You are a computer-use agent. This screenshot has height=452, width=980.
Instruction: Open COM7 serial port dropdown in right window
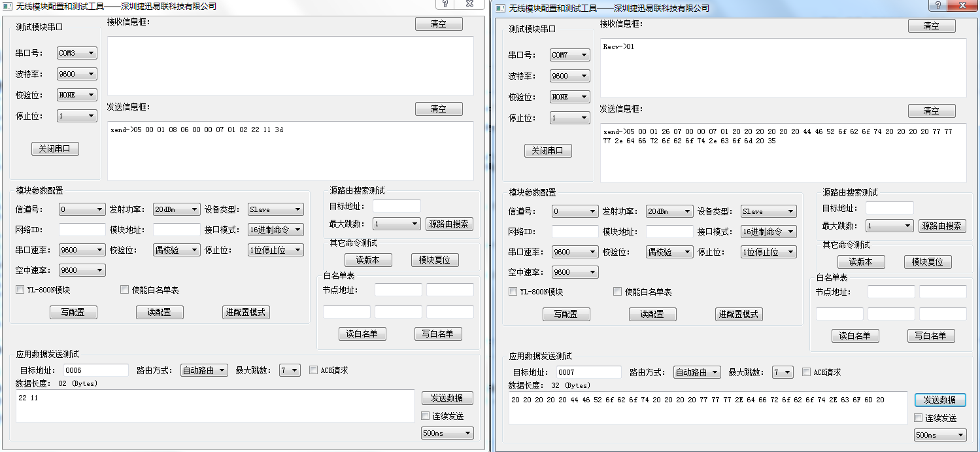pyautogui.click(x=569, y=55)
